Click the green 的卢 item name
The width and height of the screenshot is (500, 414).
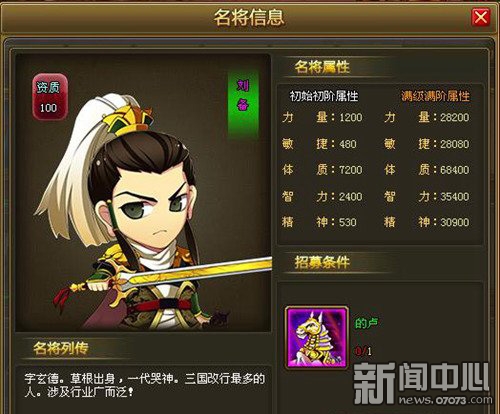[x=366, y=323]
